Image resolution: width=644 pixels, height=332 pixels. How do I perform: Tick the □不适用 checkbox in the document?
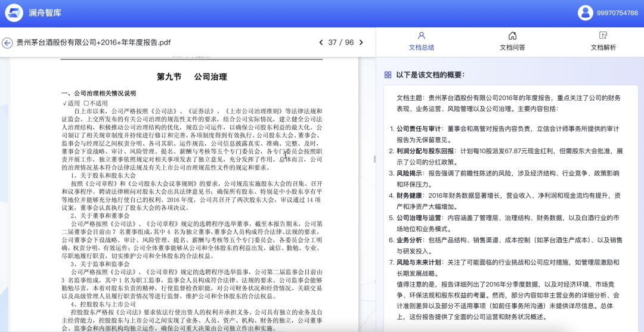pos(95,103)
